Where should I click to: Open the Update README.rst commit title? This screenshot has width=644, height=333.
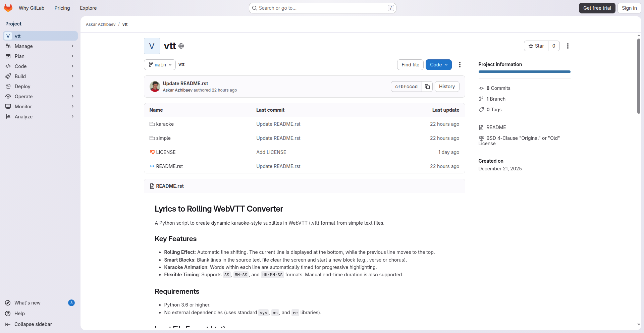pos(185,84)
